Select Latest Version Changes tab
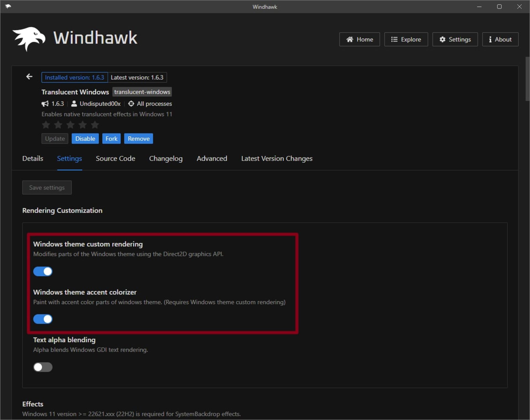 pos(277,159)
